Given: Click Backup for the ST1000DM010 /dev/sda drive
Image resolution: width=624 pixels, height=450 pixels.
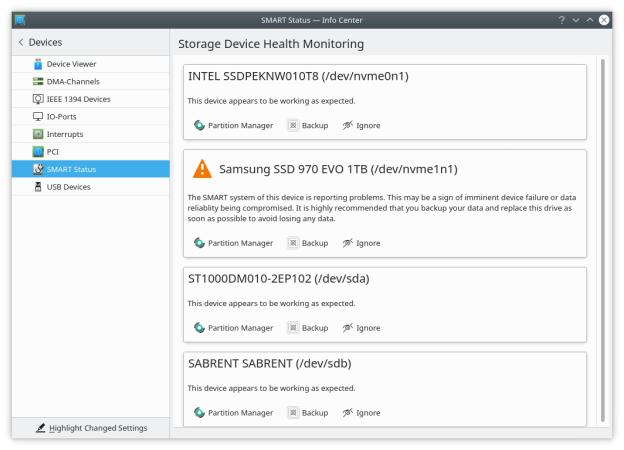Looking at the screenshot, I should click(307, 327).
